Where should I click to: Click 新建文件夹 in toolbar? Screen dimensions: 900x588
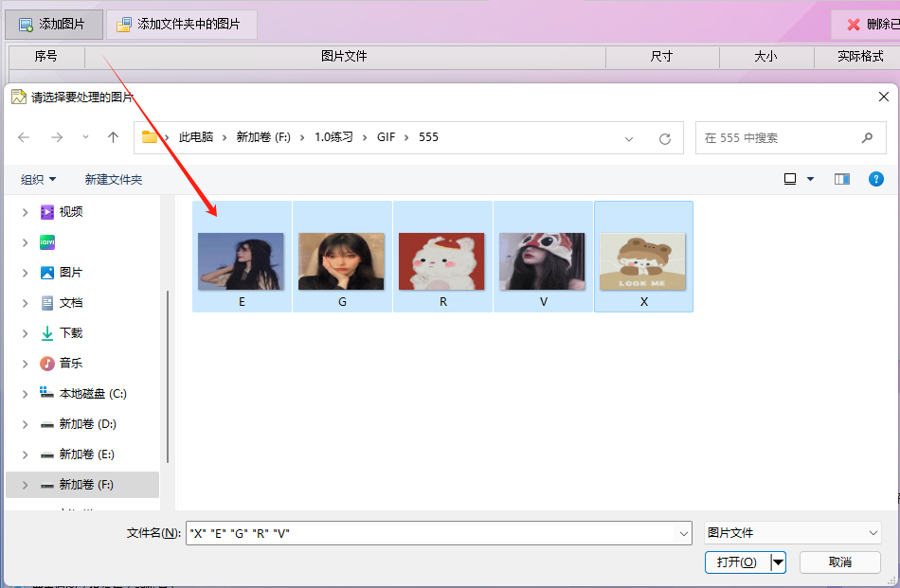[x=114, y=179]
